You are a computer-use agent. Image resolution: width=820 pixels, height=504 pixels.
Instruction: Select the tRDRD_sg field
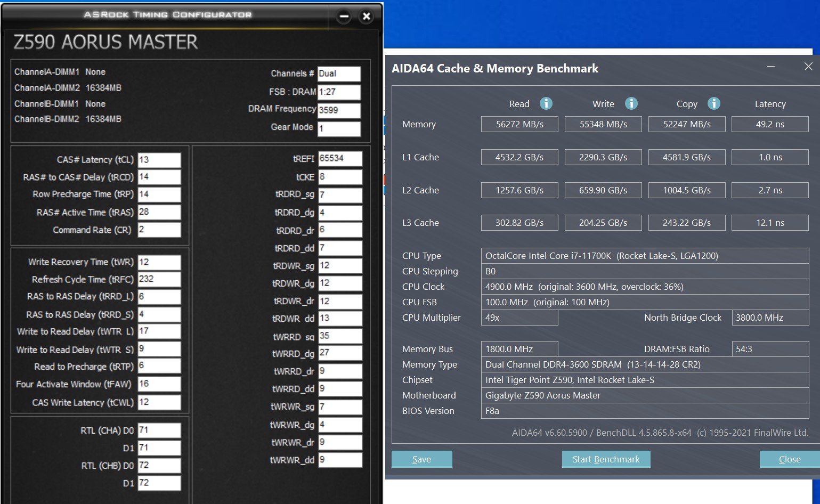click(340, 195)
